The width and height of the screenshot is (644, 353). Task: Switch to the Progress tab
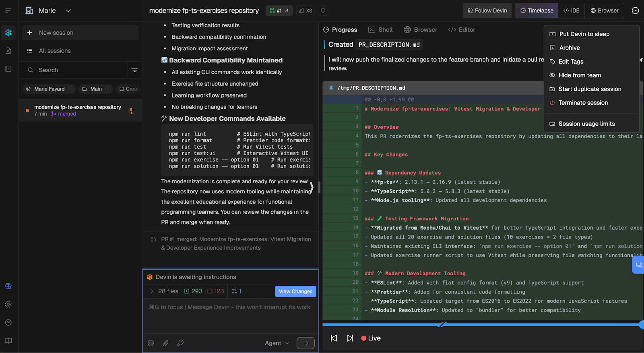[x=340, y=30]
